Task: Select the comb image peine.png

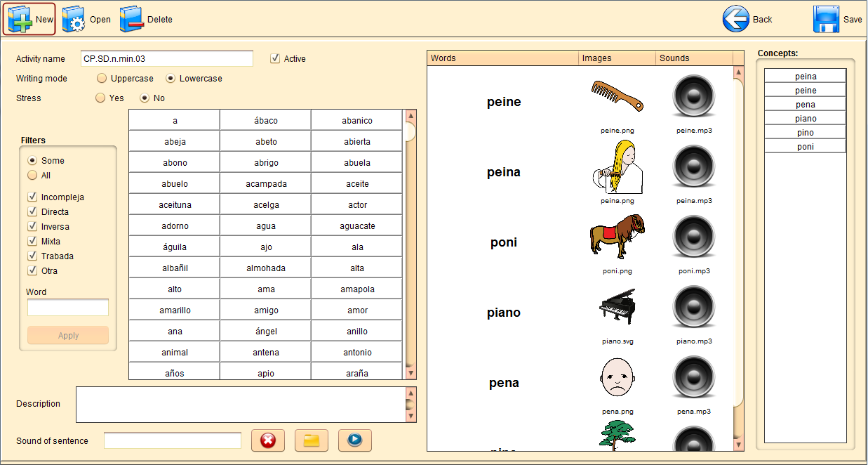Action: click(617, 96)
